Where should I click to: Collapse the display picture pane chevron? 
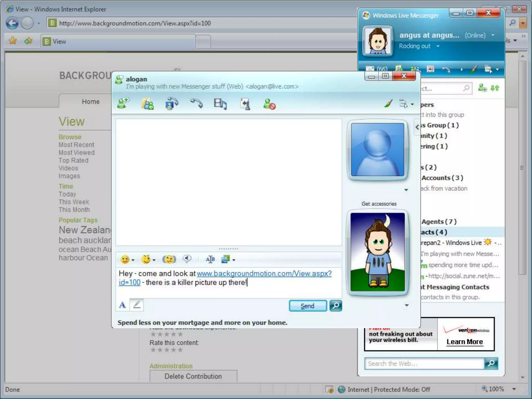417,127
